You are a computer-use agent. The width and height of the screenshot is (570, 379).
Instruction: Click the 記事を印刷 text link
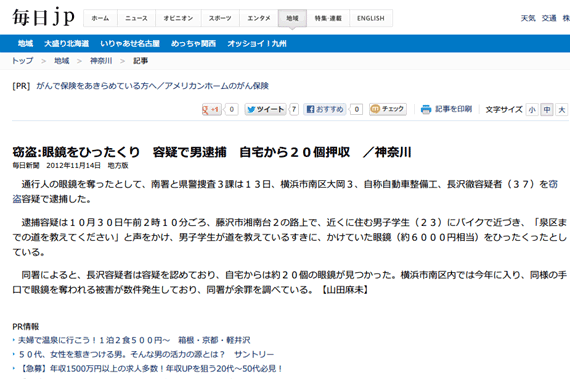[x=453, y=109]
